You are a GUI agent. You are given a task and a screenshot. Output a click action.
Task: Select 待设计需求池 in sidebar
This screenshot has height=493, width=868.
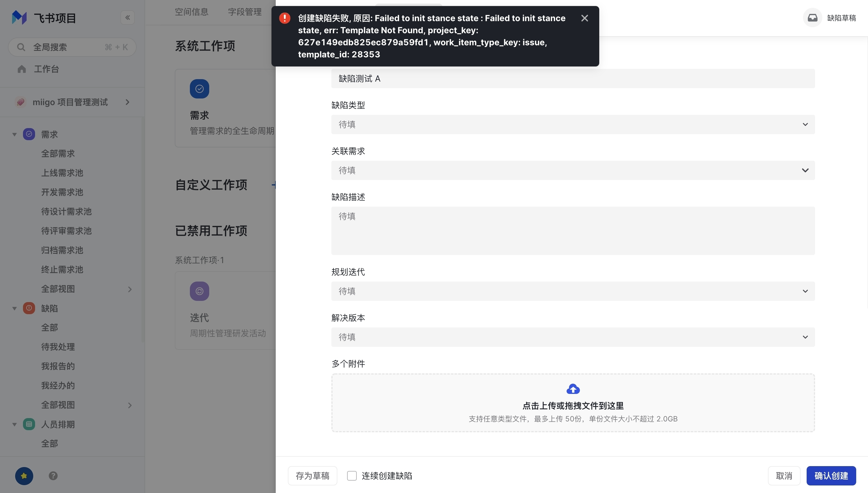tap(67, 212)
